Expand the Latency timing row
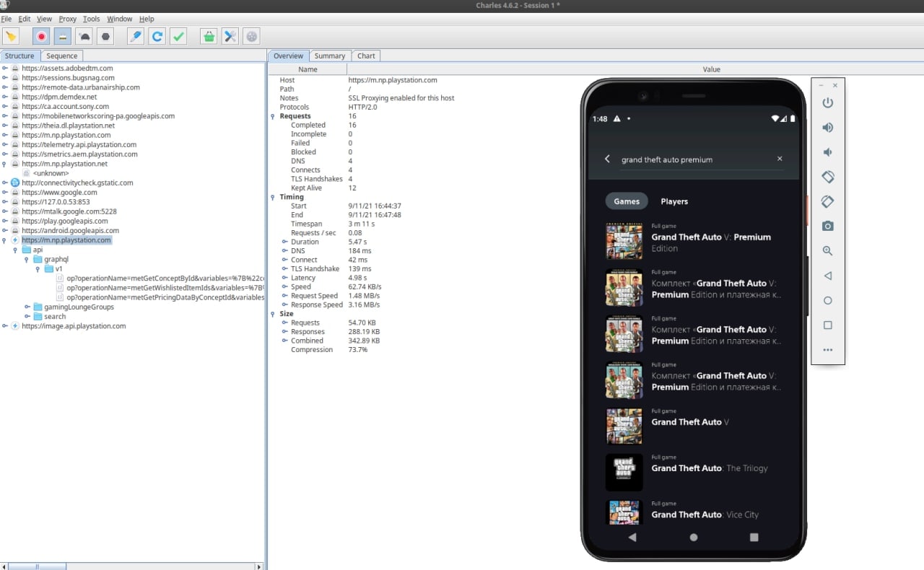Viewport: 924px width, 570px height. pos(284,278)
